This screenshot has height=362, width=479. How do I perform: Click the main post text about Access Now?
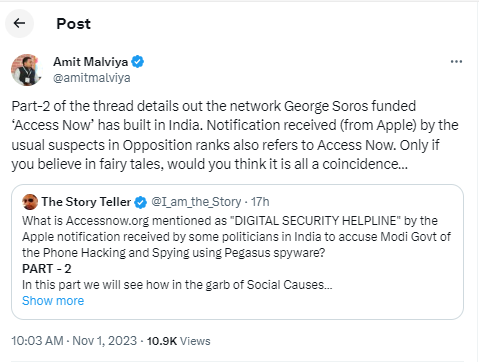click(x=235, y=135)
